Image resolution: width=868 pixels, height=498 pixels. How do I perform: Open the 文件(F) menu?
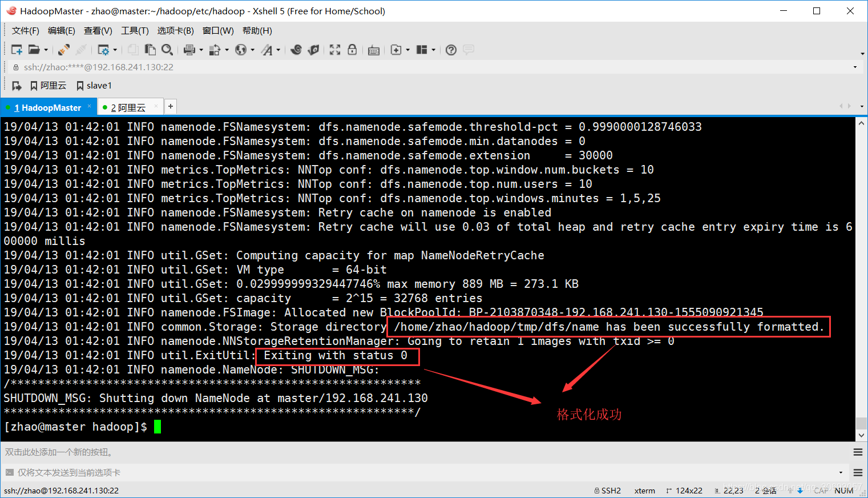click(x=26, y=30)
